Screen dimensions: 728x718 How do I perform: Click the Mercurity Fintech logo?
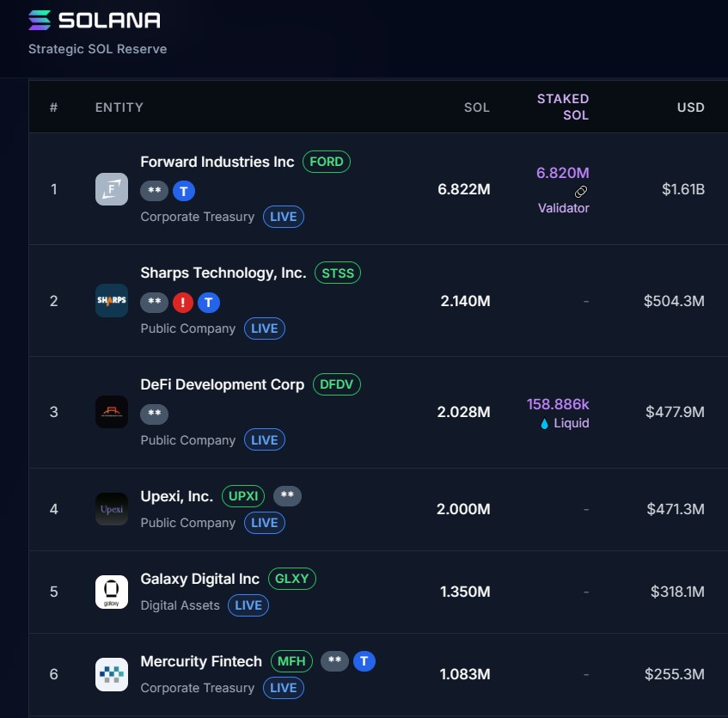112,674
